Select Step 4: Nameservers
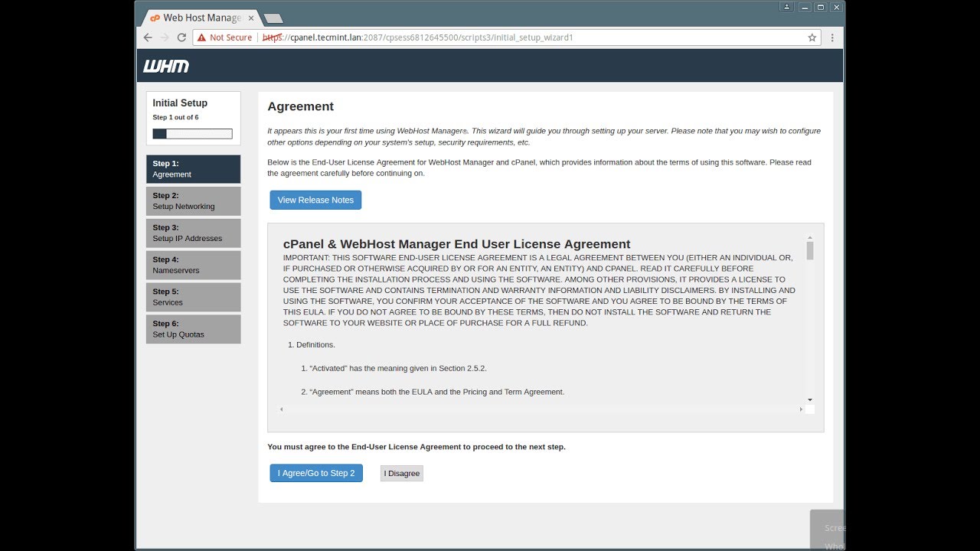Viewport: 980px width, 551px height. pos(193,266)
